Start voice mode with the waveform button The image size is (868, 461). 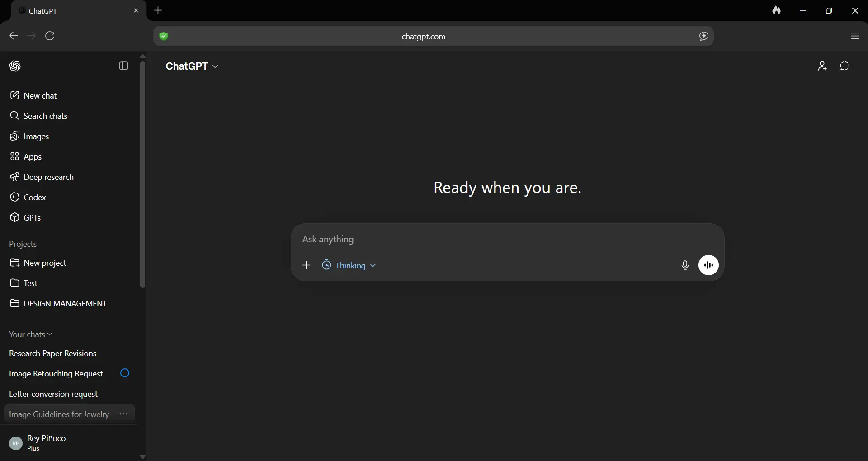(708, 265)
